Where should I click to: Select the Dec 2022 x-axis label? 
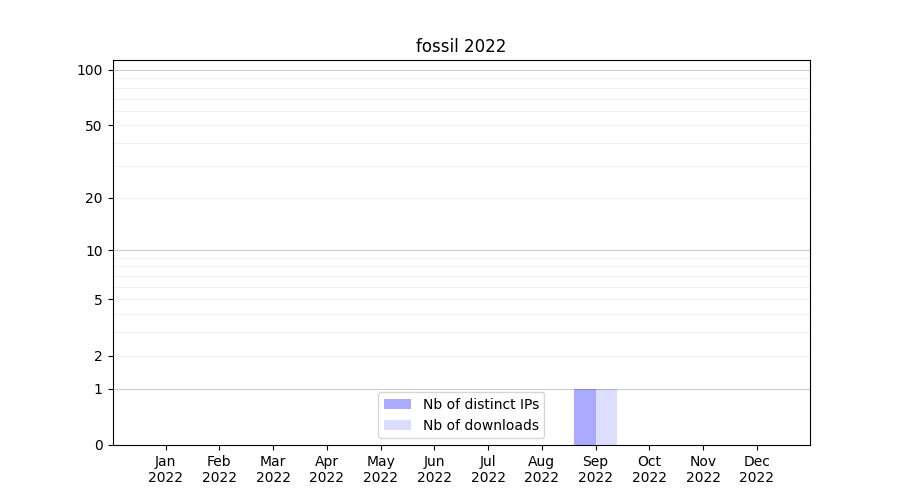point(756,469)
